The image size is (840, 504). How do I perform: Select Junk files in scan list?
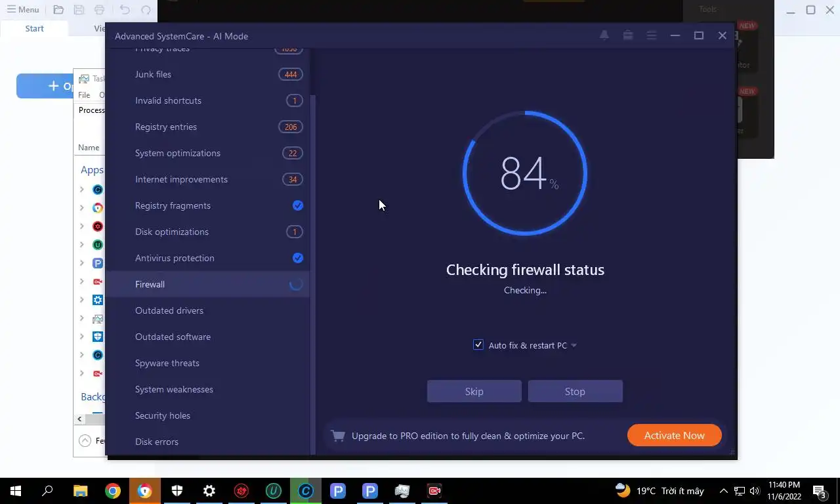207,74
